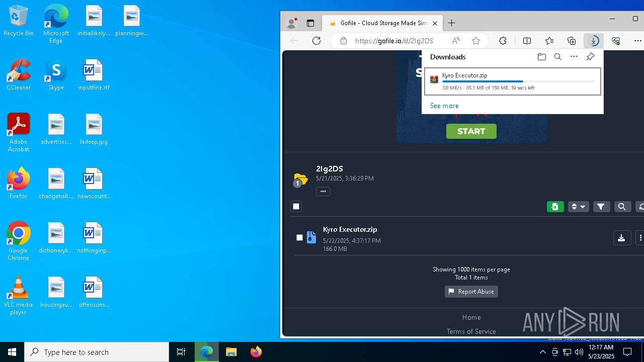Open the Favorites list icon
Viewport: 644px width, 362px height.
549,41
